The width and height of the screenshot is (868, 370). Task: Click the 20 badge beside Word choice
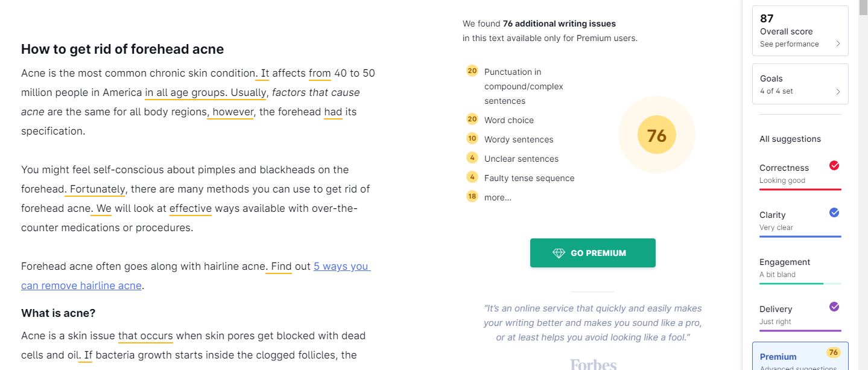(x=472, y=119)
